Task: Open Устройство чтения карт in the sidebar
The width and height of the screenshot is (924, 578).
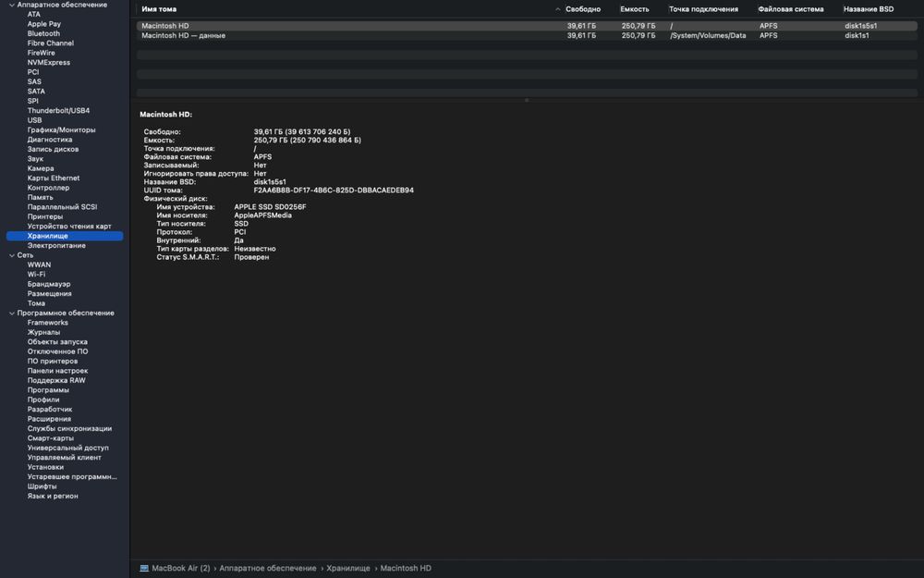Action: (x=69, y=227)
